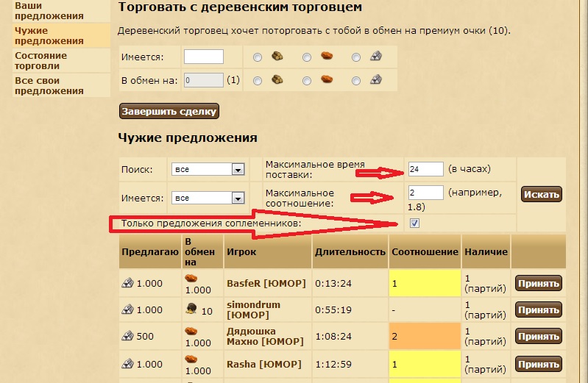The height and width of the screenshot is (383, 588).
Task: Click the offered amount 500
Action: [145, 336]
